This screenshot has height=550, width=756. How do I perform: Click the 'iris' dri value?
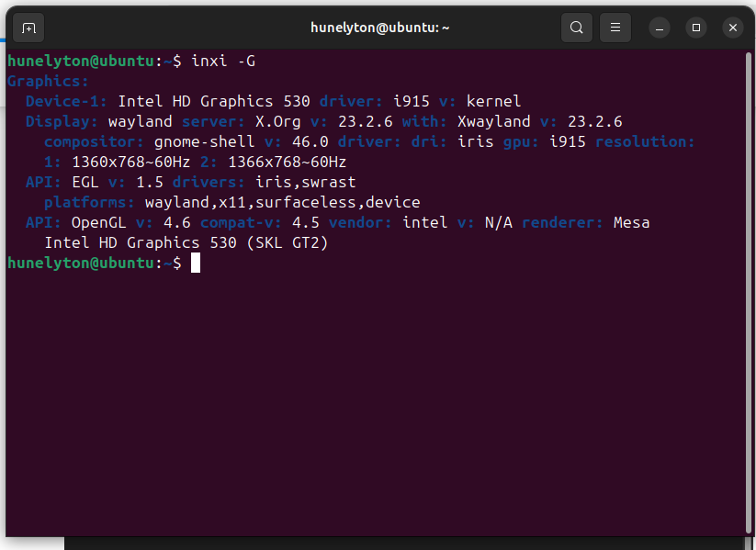point(476,142)
